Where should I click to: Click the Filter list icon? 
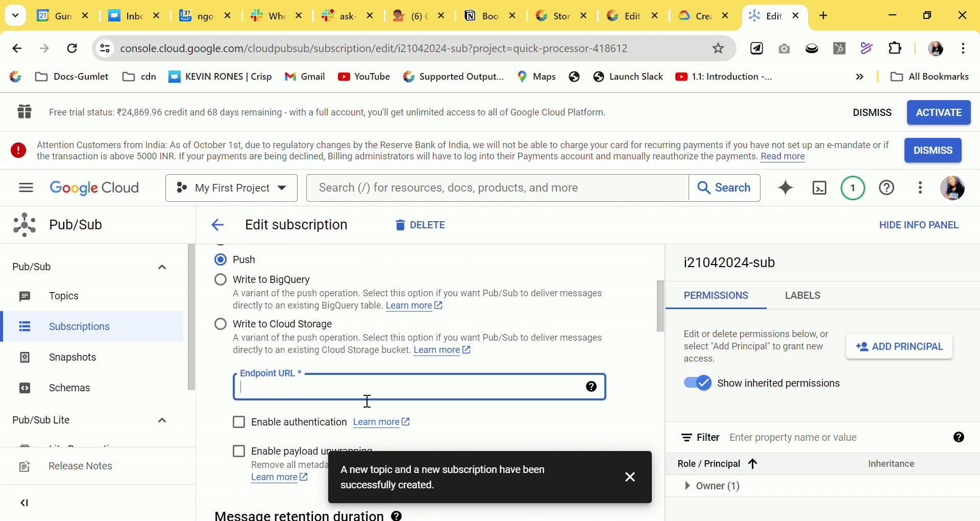[687, 438]
